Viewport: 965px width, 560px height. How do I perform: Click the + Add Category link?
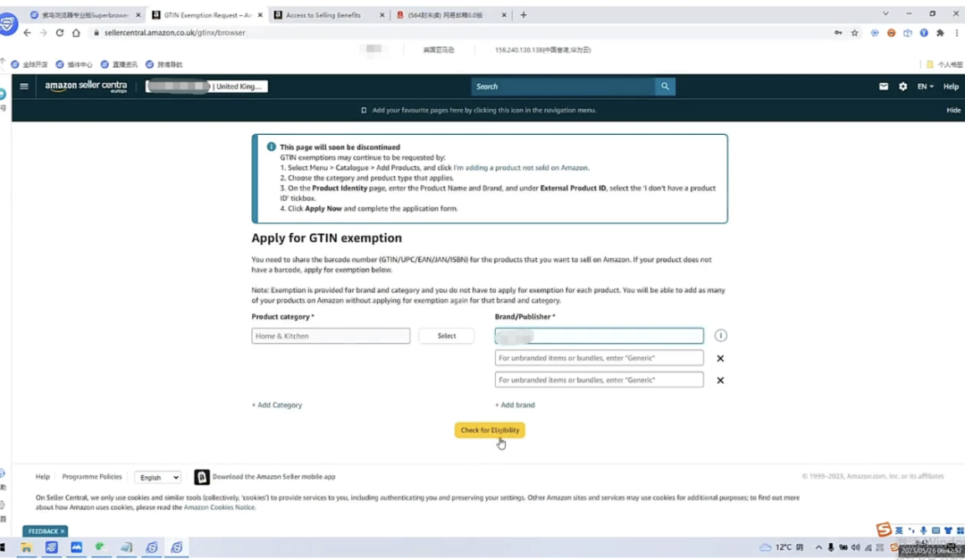click(x=277, y=405)
